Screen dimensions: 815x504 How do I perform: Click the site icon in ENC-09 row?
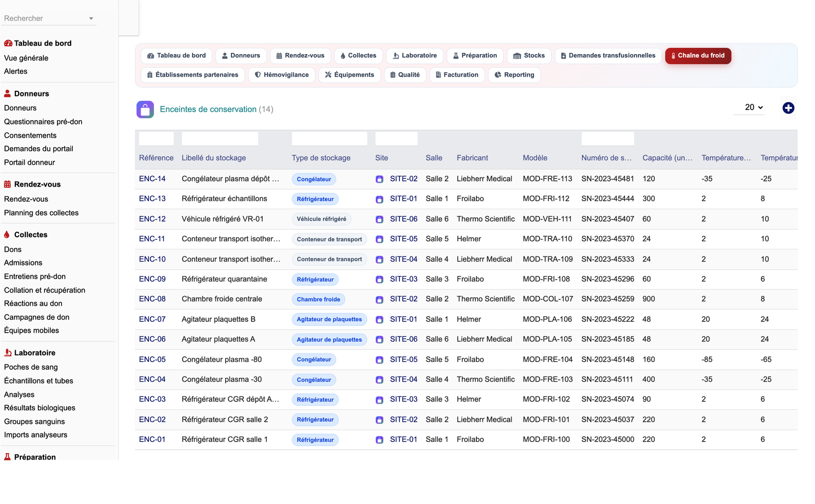[380, 280]
